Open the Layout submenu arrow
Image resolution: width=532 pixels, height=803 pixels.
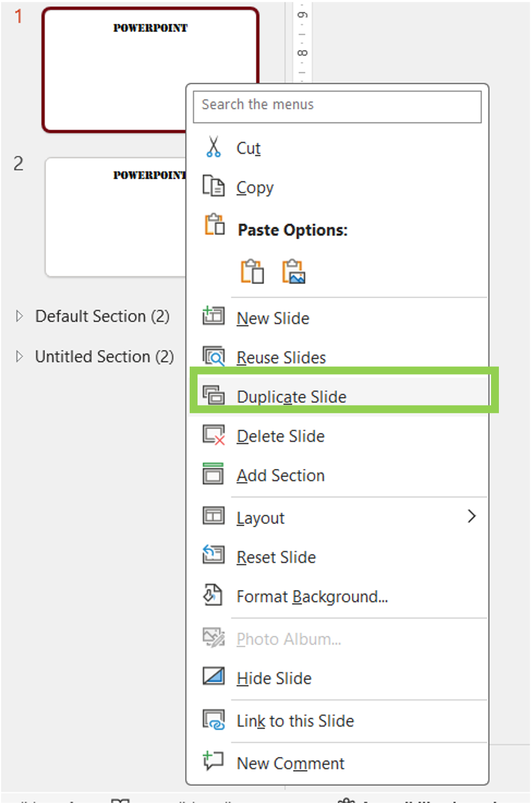(x=471, y=517)
